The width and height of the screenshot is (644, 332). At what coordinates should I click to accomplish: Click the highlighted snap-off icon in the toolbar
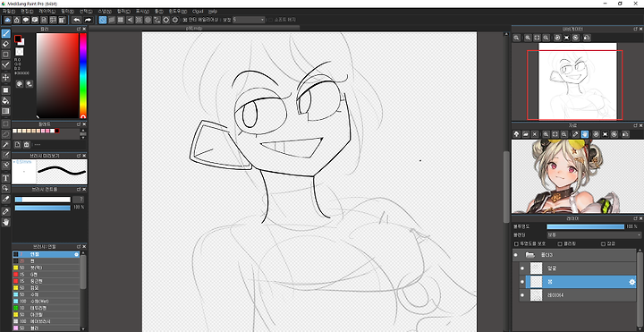(103, 20)
